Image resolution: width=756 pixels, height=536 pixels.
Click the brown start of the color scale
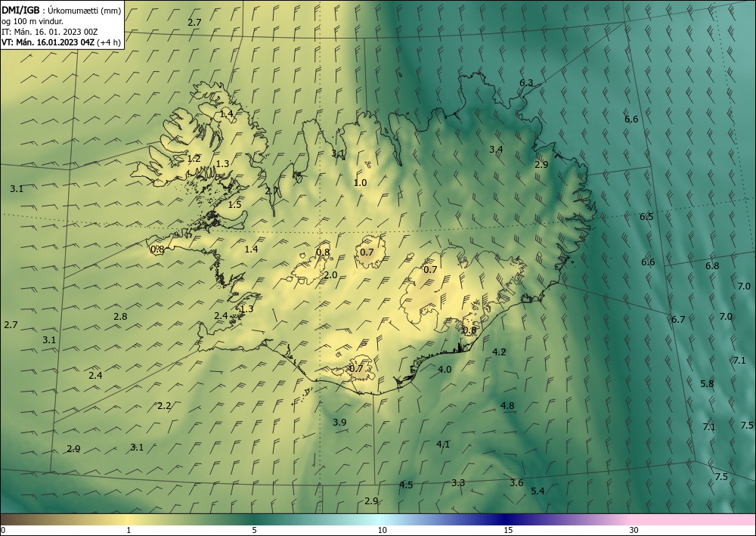tap(14, 519)
